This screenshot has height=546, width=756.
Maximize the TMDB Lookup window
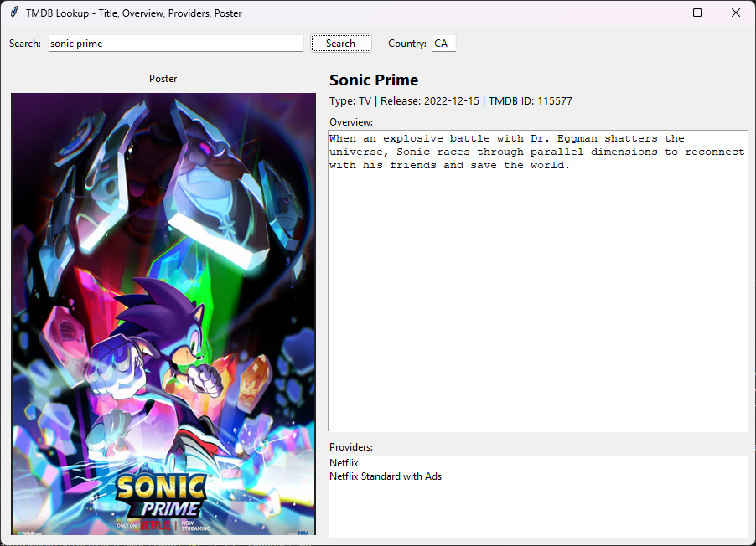pyautogui.click(x=697, y=13)
